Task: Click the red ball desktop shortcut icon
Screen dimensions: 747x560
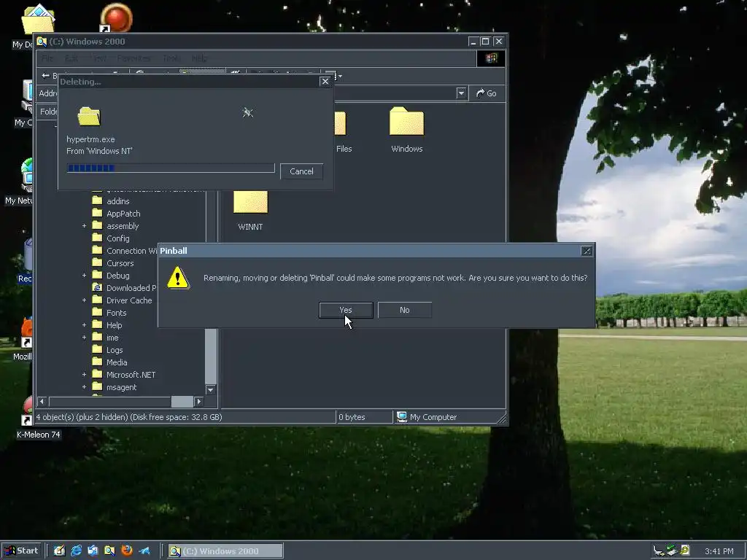Action: pos(116,18)
